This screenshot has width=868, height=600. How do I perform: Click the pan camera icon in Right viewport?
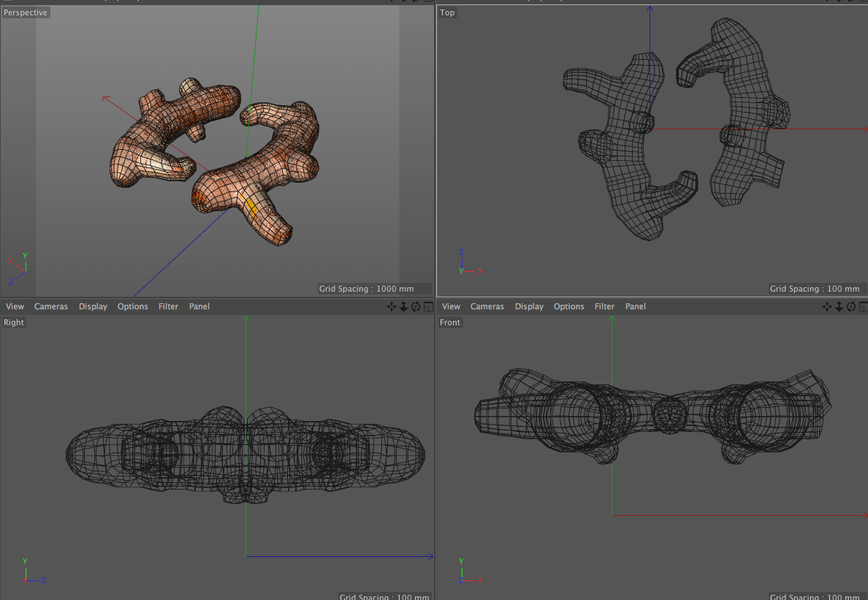[x=392, y=307]
